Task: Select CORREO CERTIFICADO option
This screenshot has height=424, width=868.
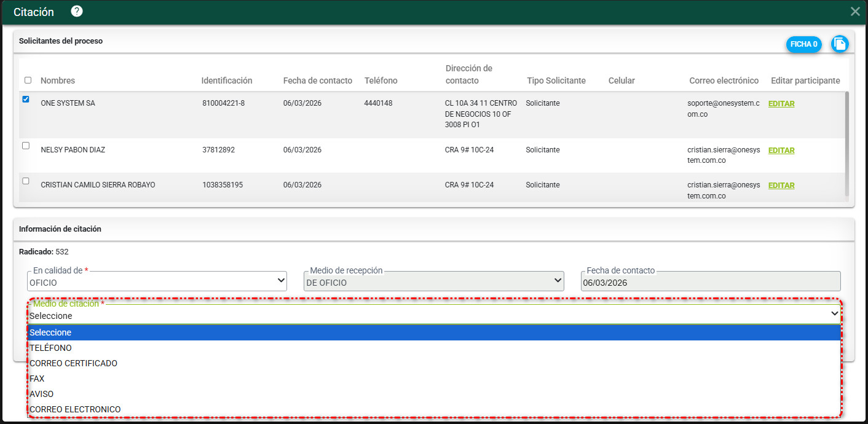Action: (x=73, y=363)
